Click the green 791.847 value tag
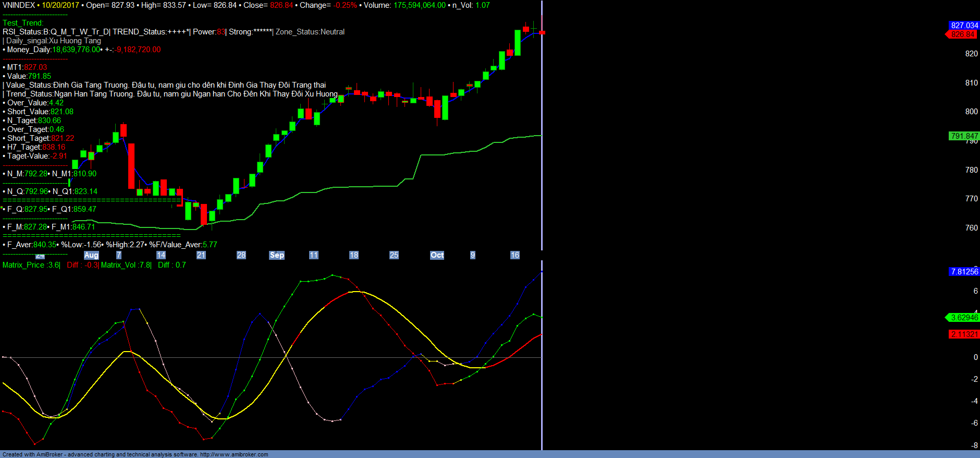980x458 pixels. tap(964, 136)
